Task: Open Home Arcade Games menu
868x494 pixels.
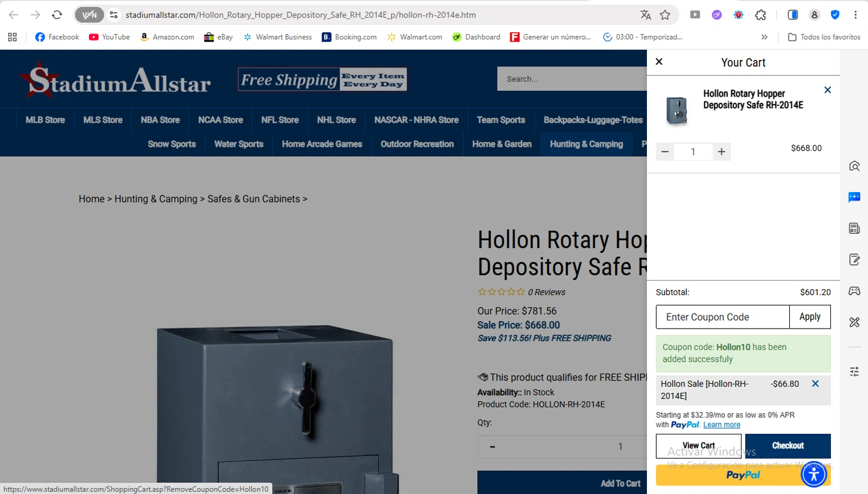Action: coord(322,144)
